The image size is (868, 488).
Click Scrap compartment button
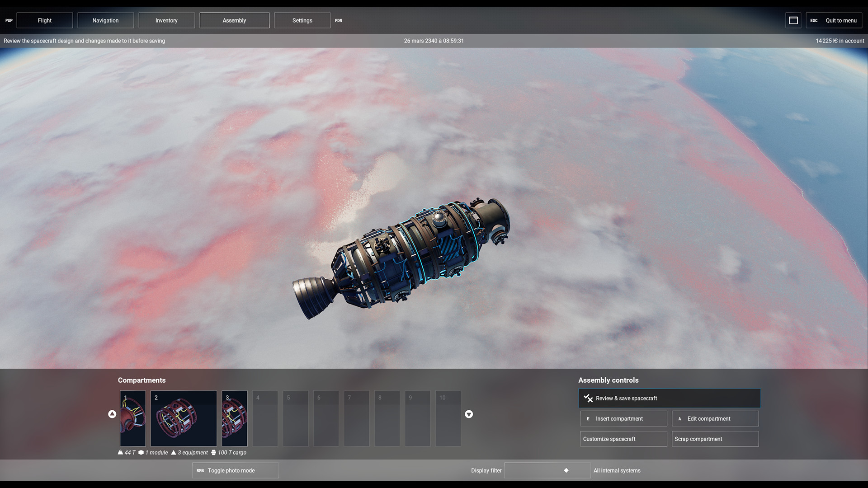click(715, 439)
